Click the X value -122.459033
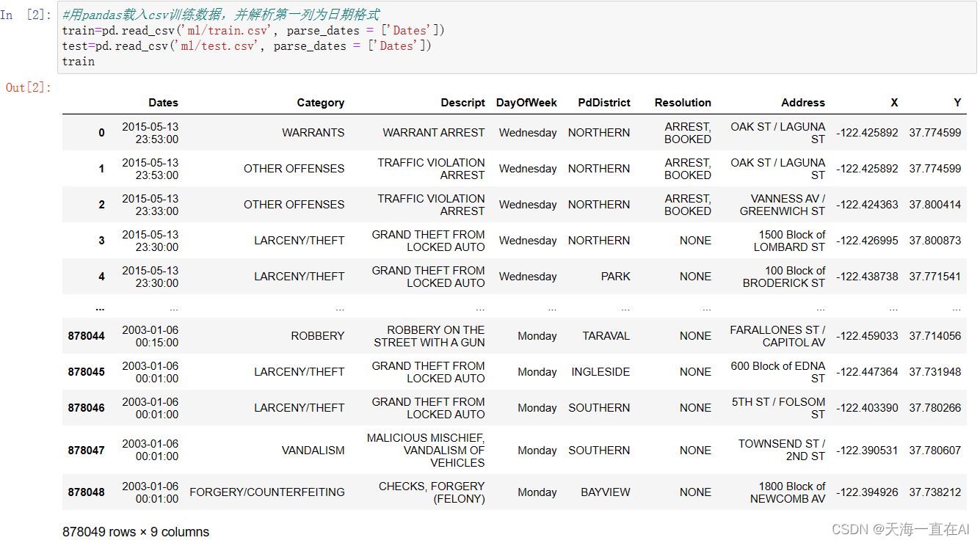This screenshot has height=543, width=980. 867,336
